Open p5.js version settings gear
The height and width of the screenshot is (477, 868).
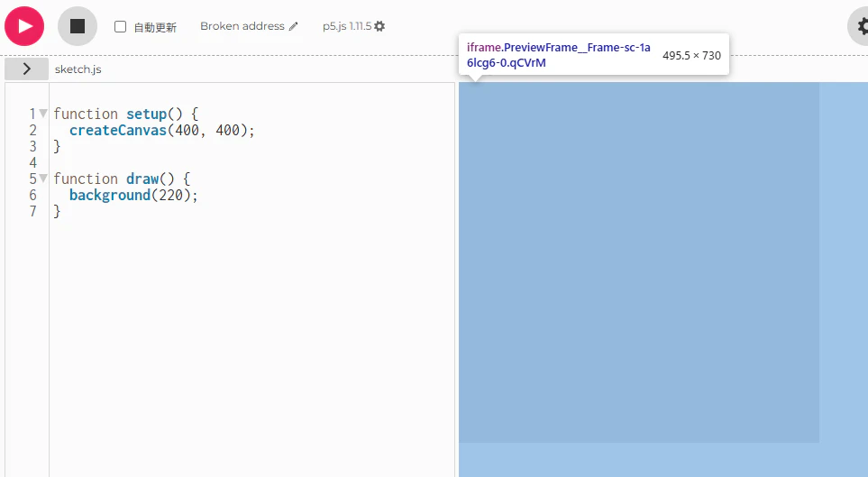tap(379, 26)
